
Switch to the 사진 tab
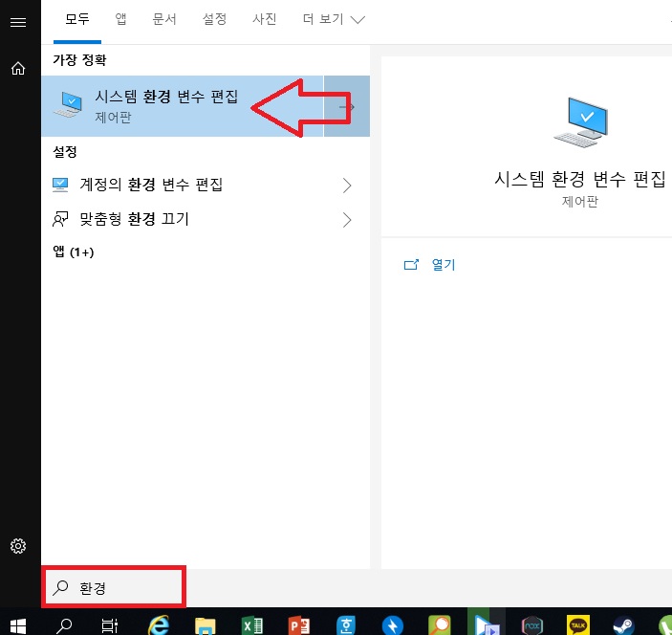click(265, 19)
